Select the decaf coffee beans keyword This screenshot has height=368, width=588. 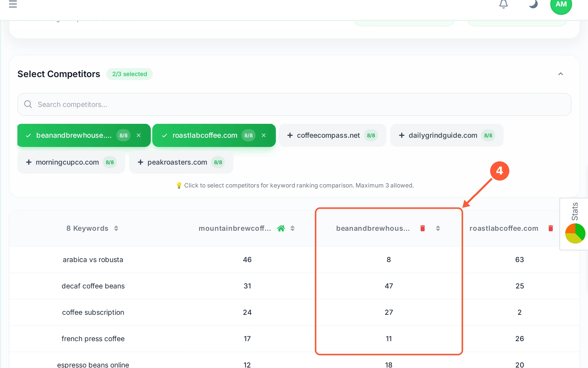pyautogui.click(x=93, y=286)
